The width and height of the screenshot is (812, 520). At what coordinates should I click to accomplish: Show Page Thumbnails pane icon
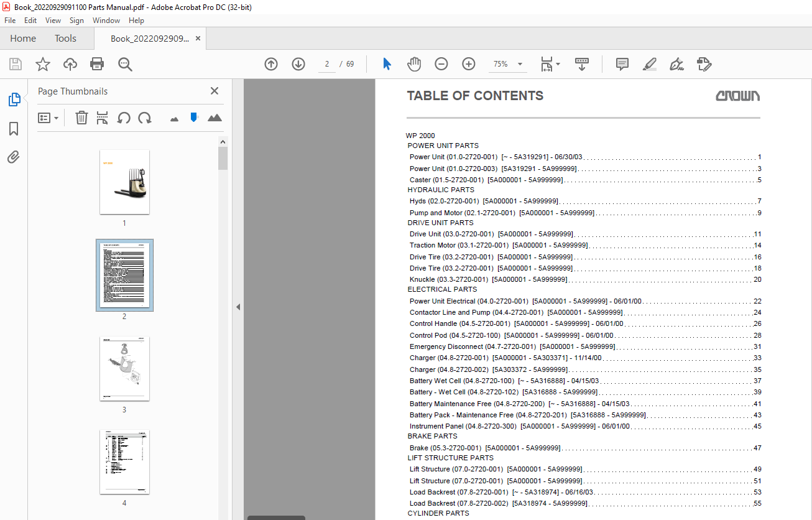[14, 100]
